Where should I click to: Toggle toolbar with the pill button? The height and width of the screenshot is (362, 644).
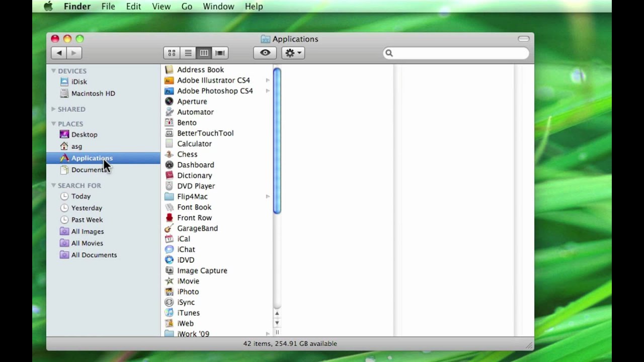[523, 39]
